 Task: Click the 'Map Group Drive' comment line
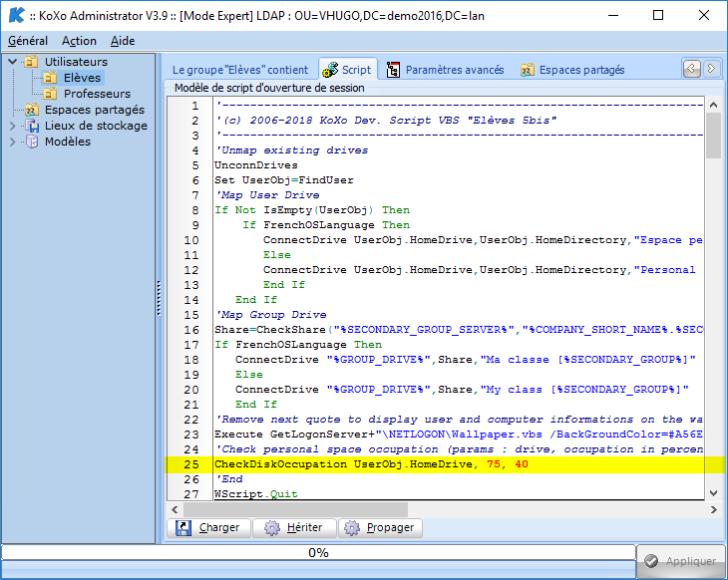tap(271, 315)
